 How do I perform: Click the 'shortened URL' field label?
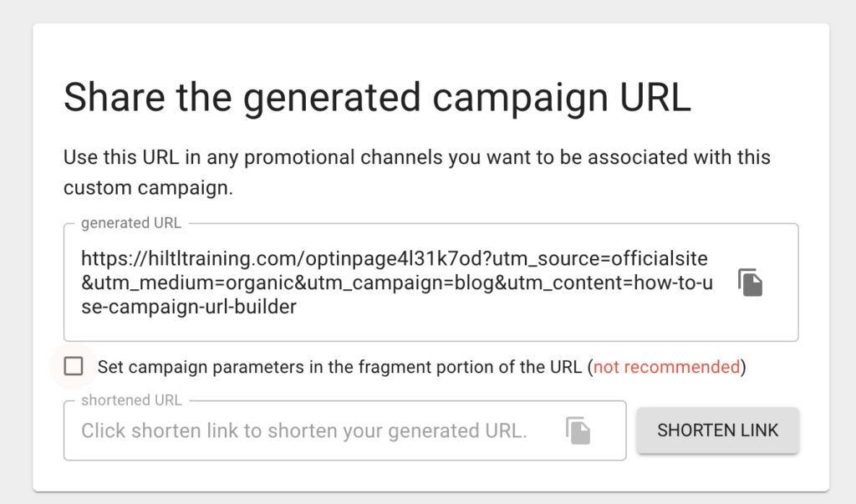(x=131, y=400)
